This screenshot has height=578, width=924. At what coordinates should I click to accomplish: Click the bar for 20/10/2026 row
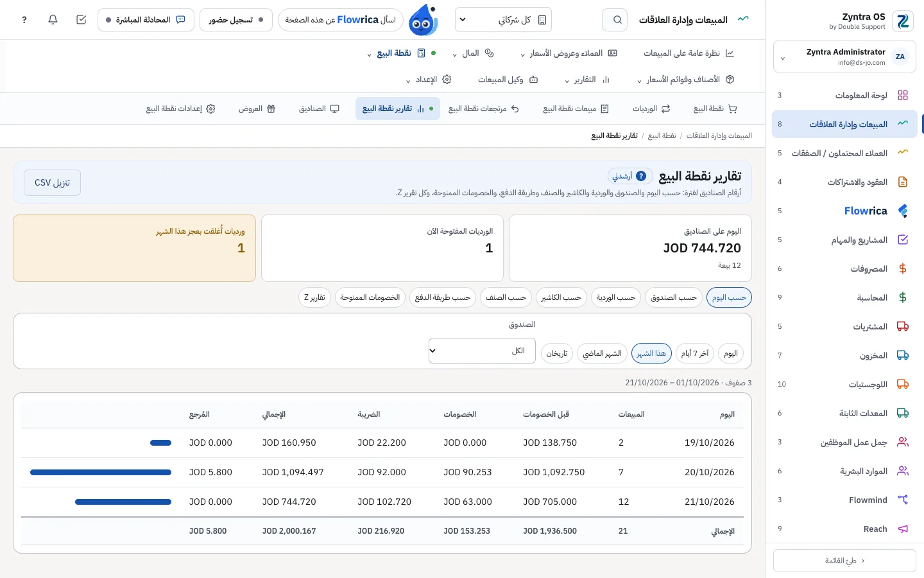101,473
